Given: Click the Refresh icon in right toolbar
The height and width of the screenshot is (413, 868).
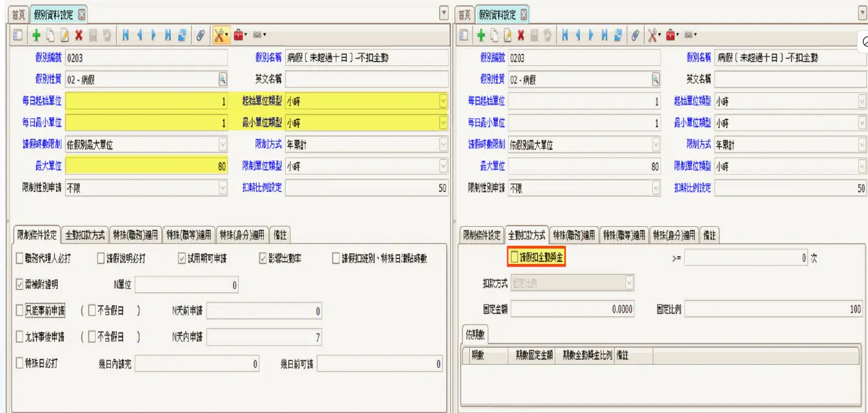Looking at the screenshot, I should tap(618, 35).
